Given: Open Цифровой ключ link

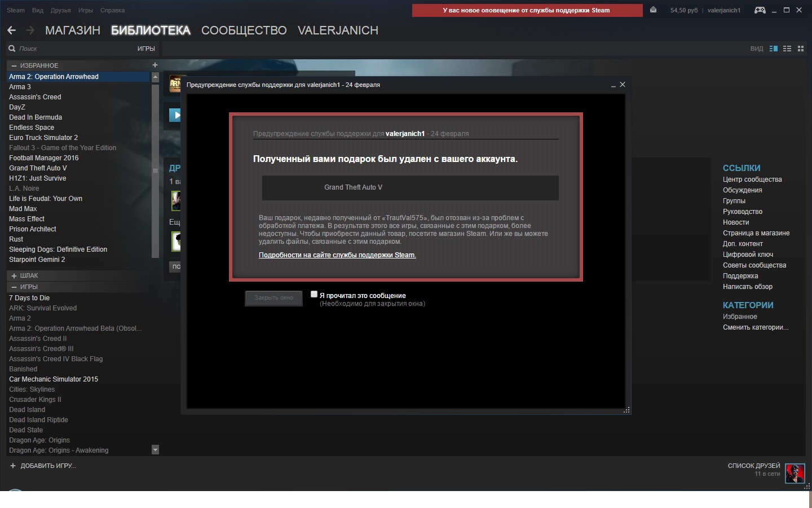Looking at the screenshot, I should click(x=748, y=255).
